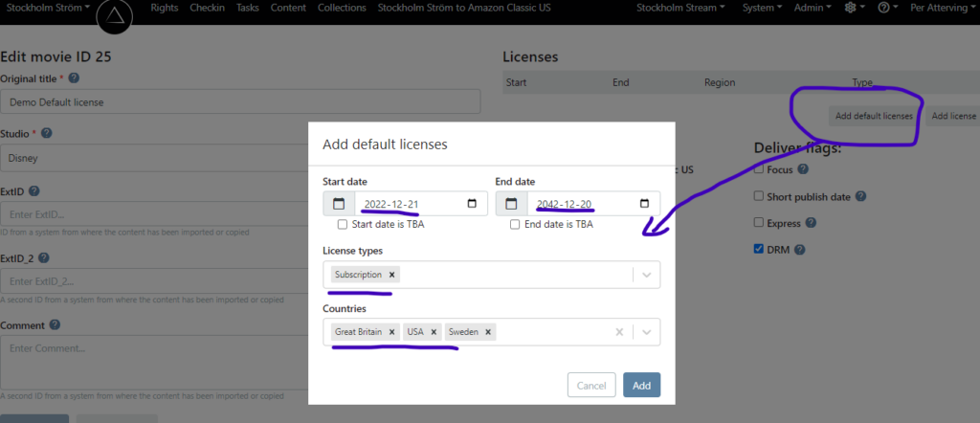The image size is (980, 423).
Task: Cancel the Add default licenses dialog
Action: tap(591, 385)
